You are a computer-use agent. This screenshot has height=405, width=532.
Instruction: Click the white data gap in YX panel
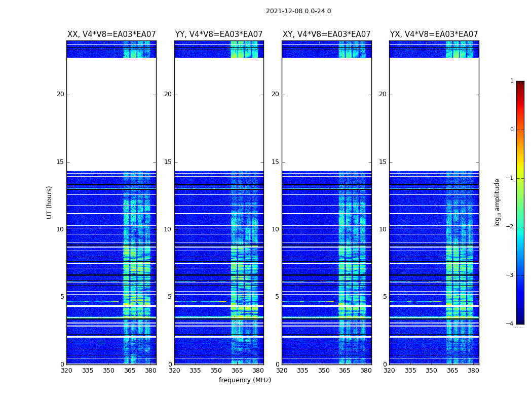pos(434,114)
